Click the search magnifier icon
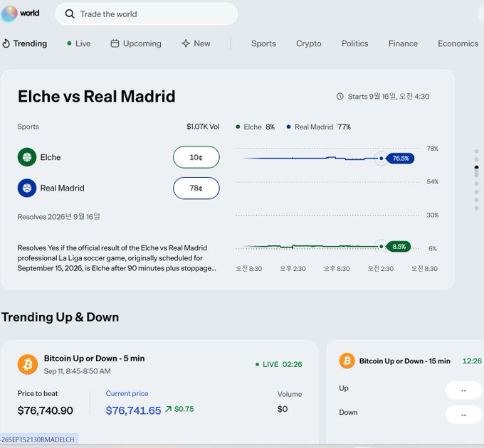484x448 pixels. pyautogui.click(x=70, y=14)
